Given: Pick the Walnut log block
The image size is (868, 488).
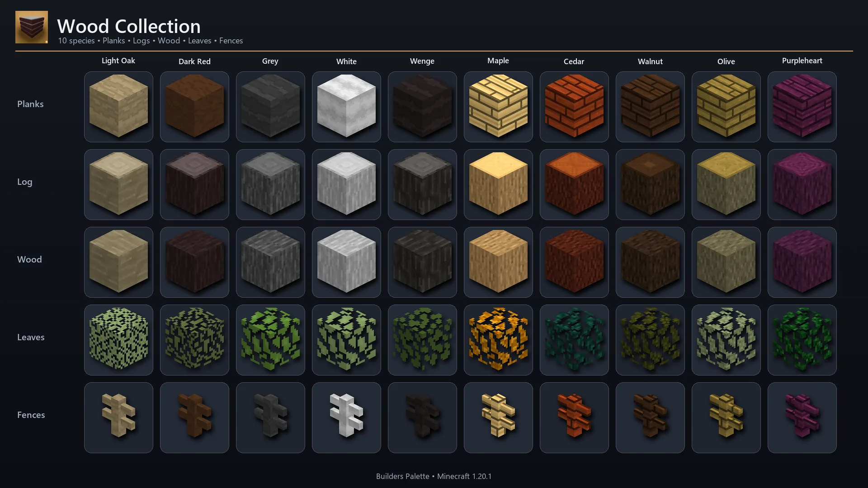Looking at the screenshot, I should pos(650,184).
